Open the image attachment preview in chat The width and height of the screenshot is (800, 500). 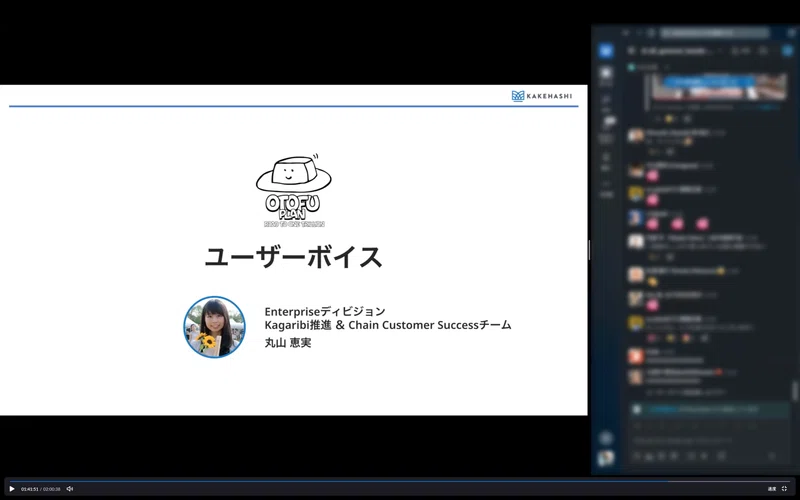719,87
